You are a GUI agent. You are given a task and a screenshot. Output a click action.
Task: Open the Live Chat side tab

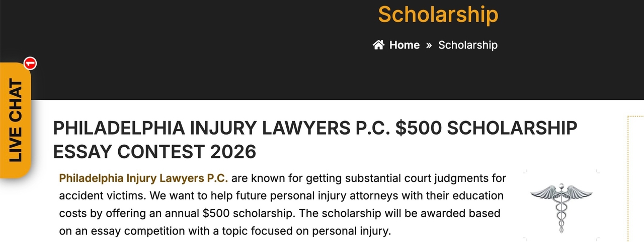(16, 120)
